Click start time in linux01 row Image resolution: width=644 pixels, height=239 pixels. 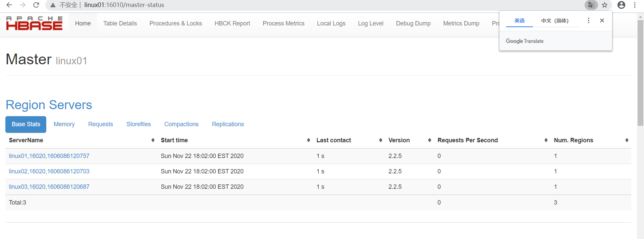pyautogui.click(x=202, y=156)
